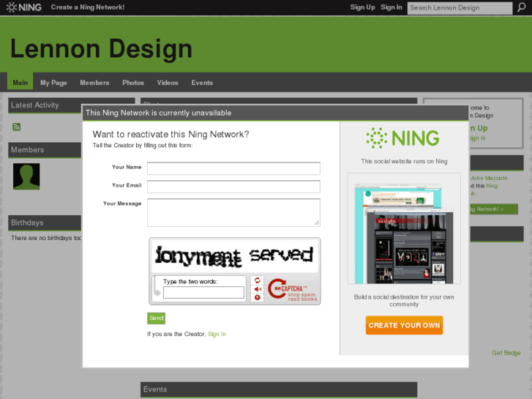This screenshot has height=399, width=532.
Task: Click the Birthdays section header
Action: 45,223
